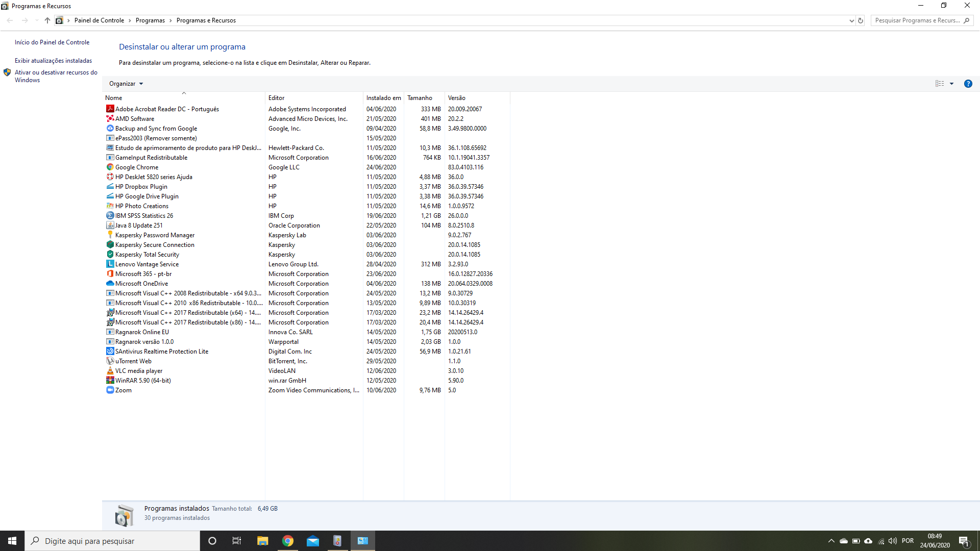This screenshot has height=551, width=980.
Task: Select the Kaspersky Total Security entry
Action: click(147, 255)
